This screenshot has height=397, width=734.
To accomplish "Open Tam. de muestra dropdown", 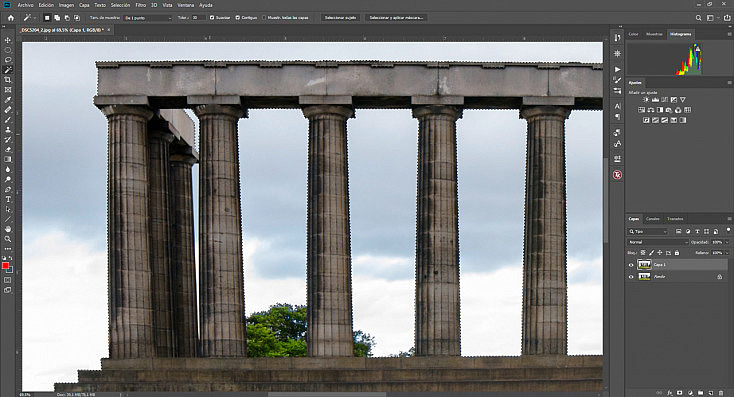I will coord(148,18).
